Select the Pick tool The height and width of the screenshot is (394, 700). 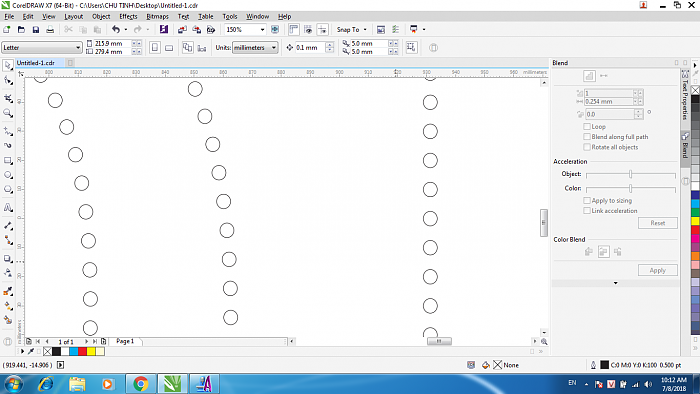click(x=8, y=65)
